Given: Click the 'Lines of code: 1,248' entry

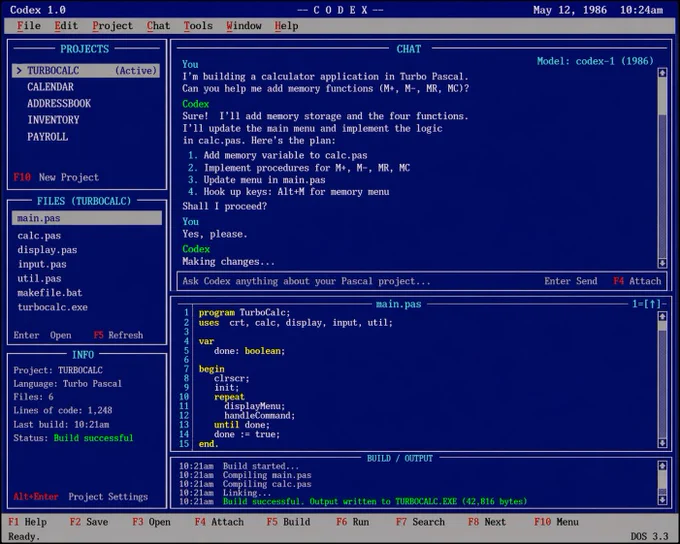Looking at the screenshot, I should tap(62, 410).
